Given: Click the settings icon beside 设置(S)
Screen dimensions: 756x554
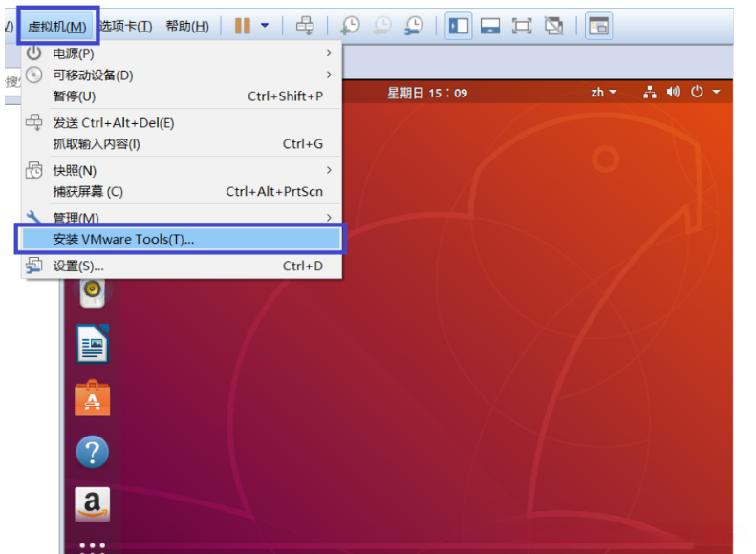Looking at the screenshot, I should [x=33, y=266].
